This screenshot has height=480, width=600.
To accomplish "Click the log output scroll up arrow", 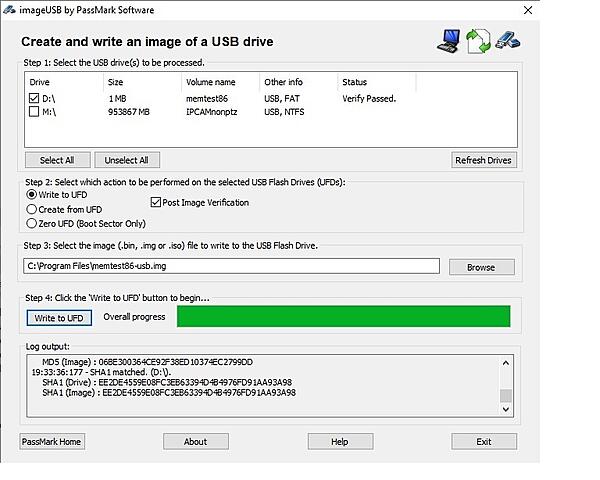I will (x=506, y=363).
